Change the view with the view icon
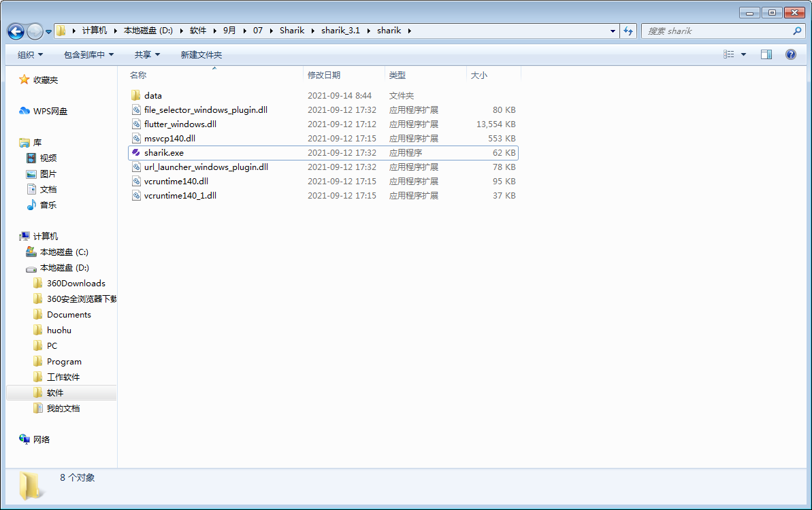 pos(729,54)
